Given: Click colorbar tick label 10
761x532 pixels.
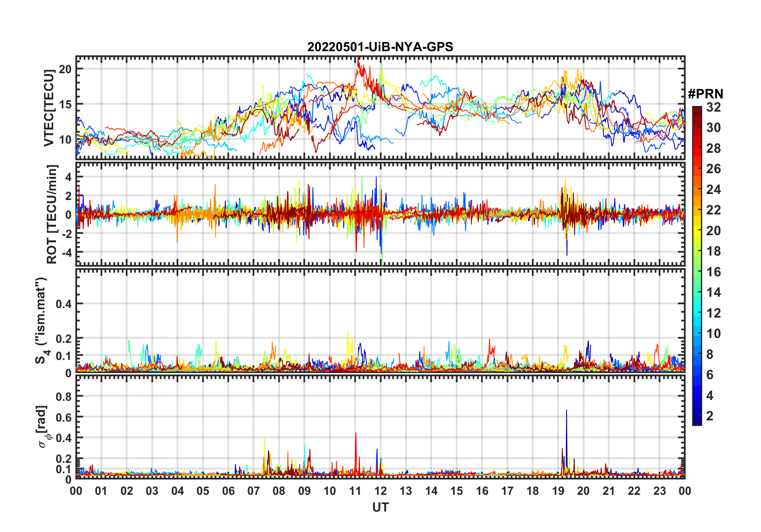Looking at the screenshot, I should pyautogui.click(x=713, y=334).
